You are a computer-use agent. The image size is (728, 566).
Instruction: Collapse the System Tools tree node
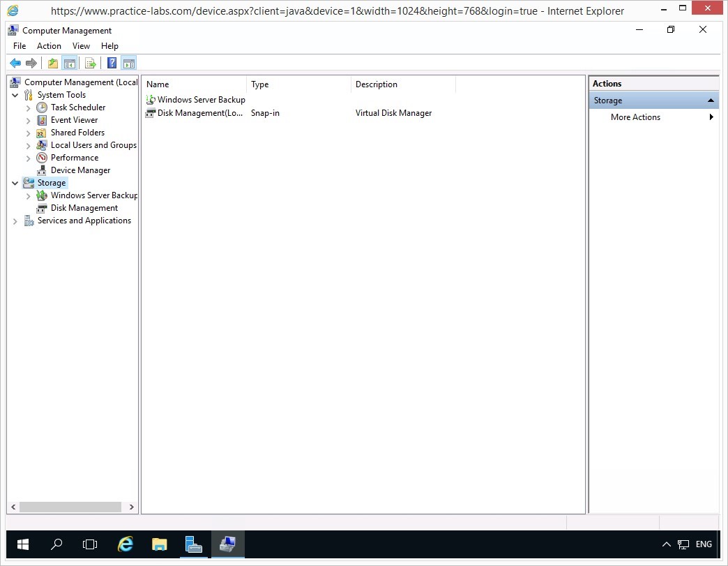[15, 96]
